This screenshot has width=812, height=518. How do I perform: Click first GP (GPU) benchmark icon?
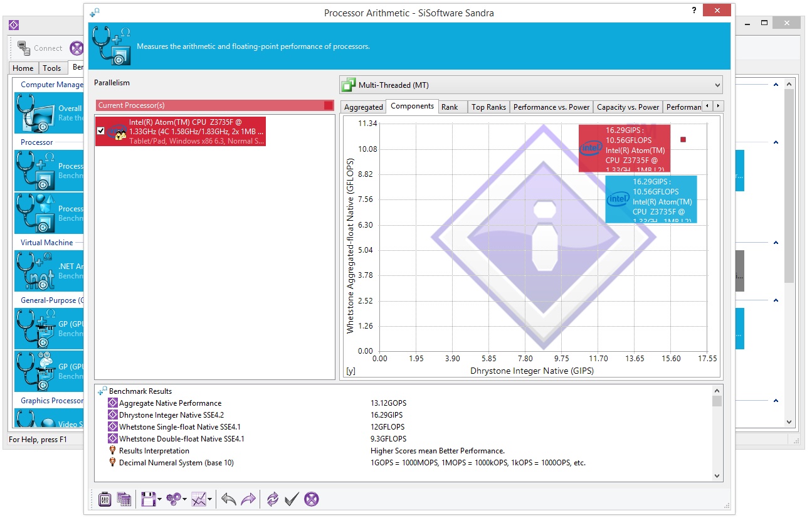tap(36, 329)
